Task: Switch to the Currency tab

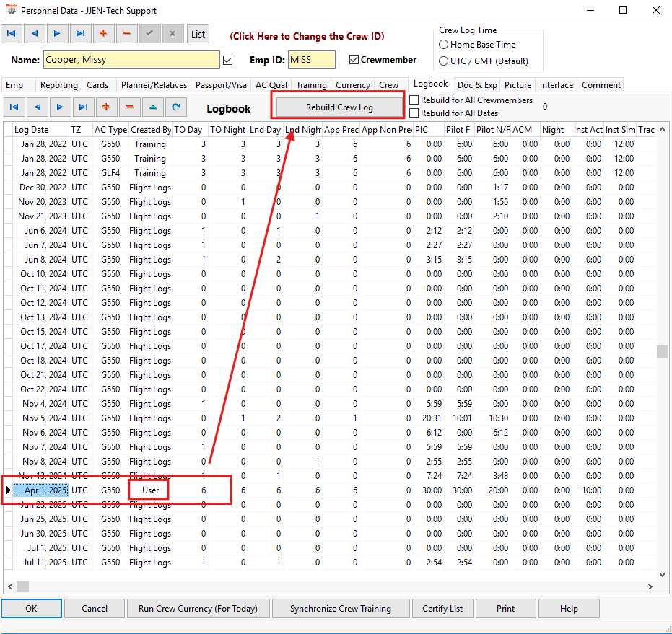Action: (x=353, y=85)
